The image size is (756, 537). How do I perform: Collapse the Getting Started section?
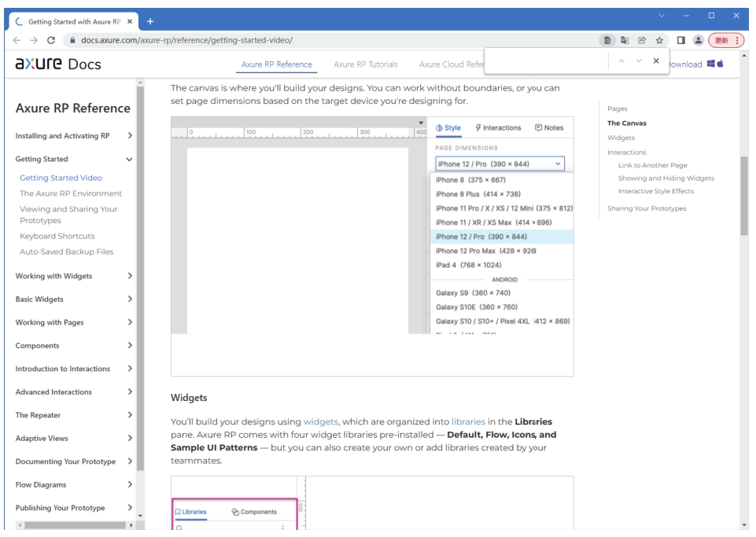(130, 159)
